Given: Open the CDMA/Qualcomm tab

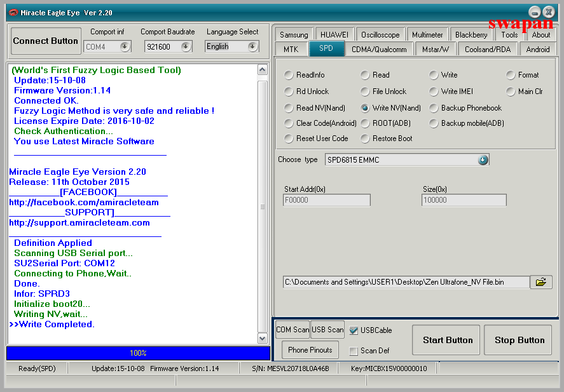Looking at the screenshot, I should pos(379,49).
